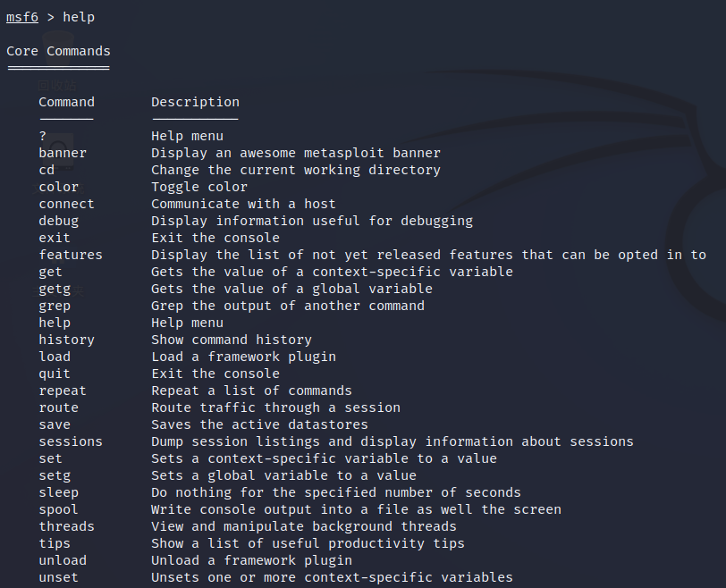Click 'Display an awesome metasploit banner' description
The image size is (726, 588).
(x=296, y=153)
